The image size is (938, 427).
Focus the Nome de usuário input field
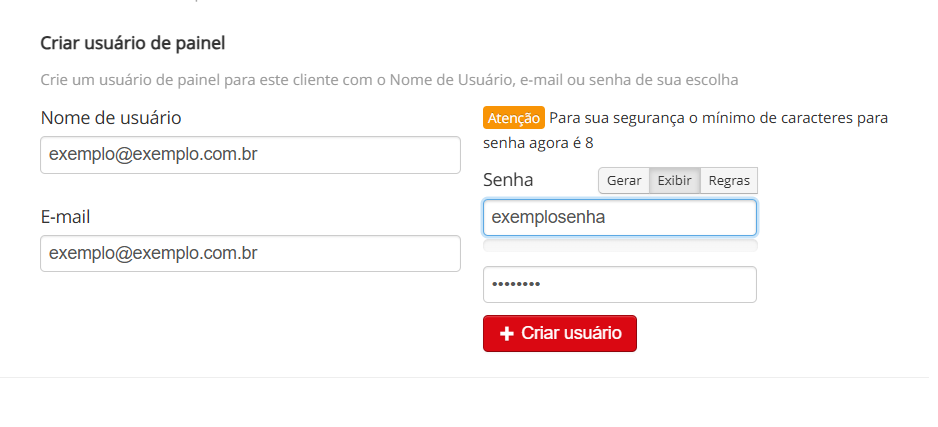[250, 155]
